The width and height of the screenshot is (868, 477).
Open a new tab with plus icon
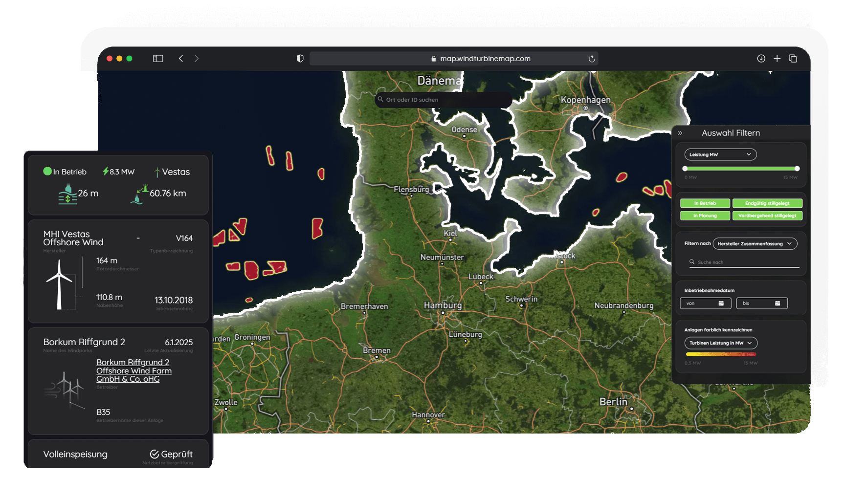click(777, 59)
